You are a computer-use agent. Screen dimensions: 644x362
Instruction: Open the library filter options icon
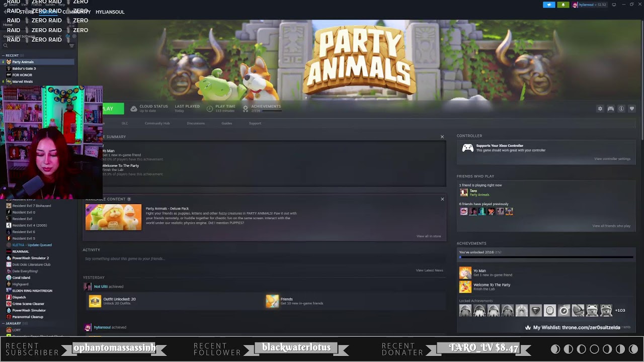click(71, 46)
